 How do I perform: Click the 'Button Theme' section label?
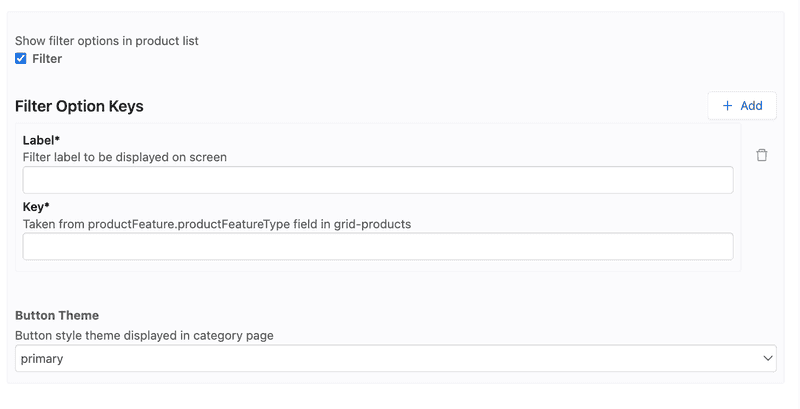[57, 315]
